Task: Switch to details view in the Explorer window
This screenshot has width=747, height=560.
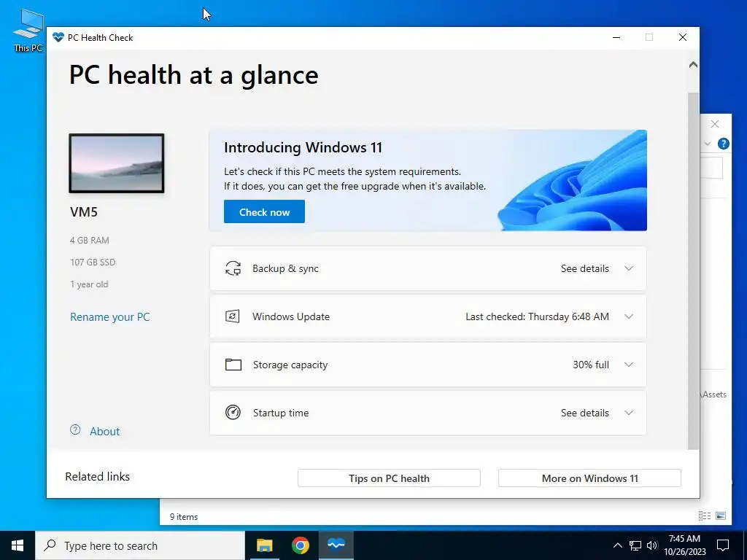Action: pos(705,516)
